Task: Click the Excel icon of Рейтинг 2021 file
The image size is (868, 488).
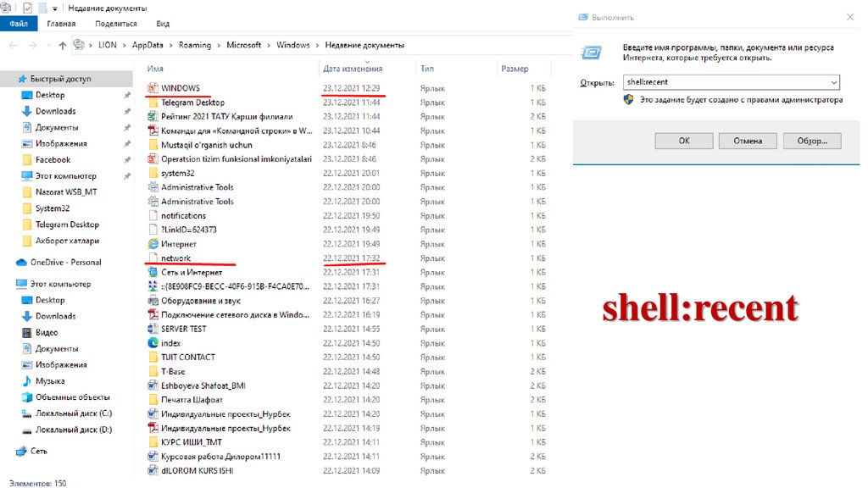Action: [x=153, y=117]
